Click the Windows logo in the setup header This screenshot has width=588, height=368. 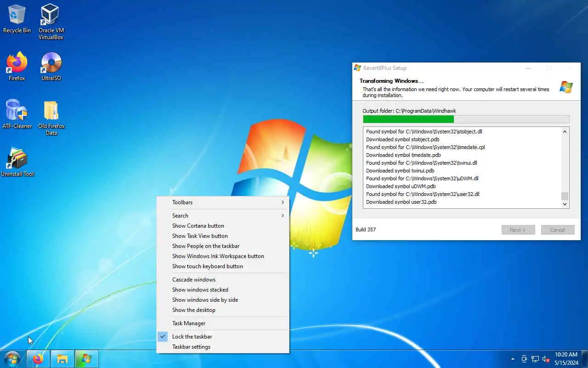click(x=566, y=87)
